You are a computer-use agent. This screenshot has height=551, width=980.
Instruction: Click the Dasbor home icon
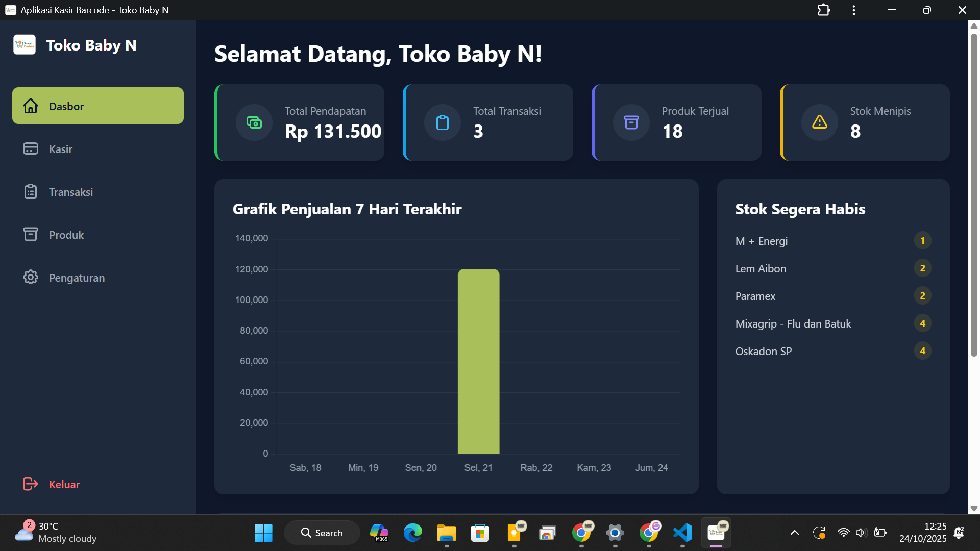(x=31, y=106)
